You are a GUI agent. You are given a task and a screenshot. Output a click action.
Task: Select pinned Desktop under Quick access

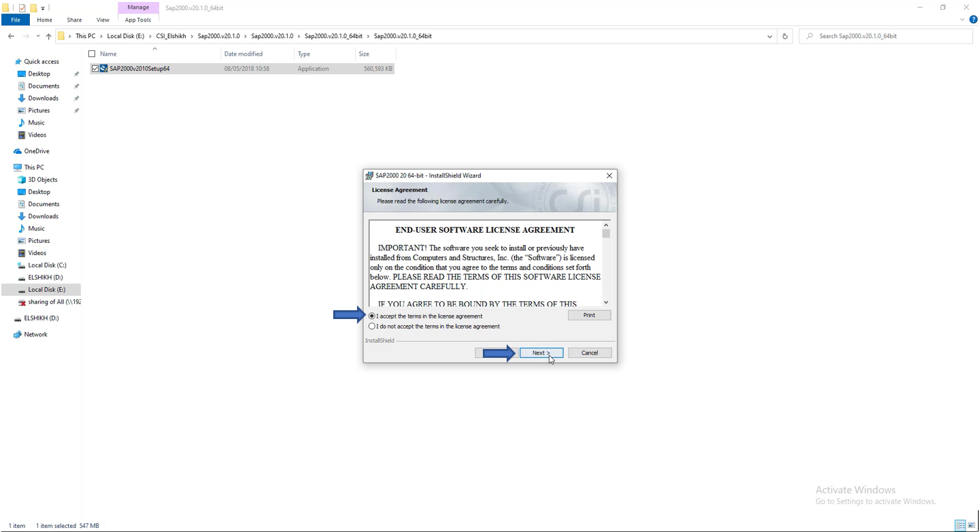point(39,73)
